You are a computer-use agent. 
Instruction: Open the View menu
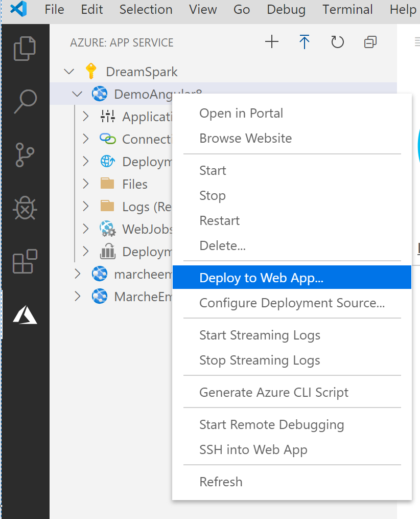(x=203, y=9)
